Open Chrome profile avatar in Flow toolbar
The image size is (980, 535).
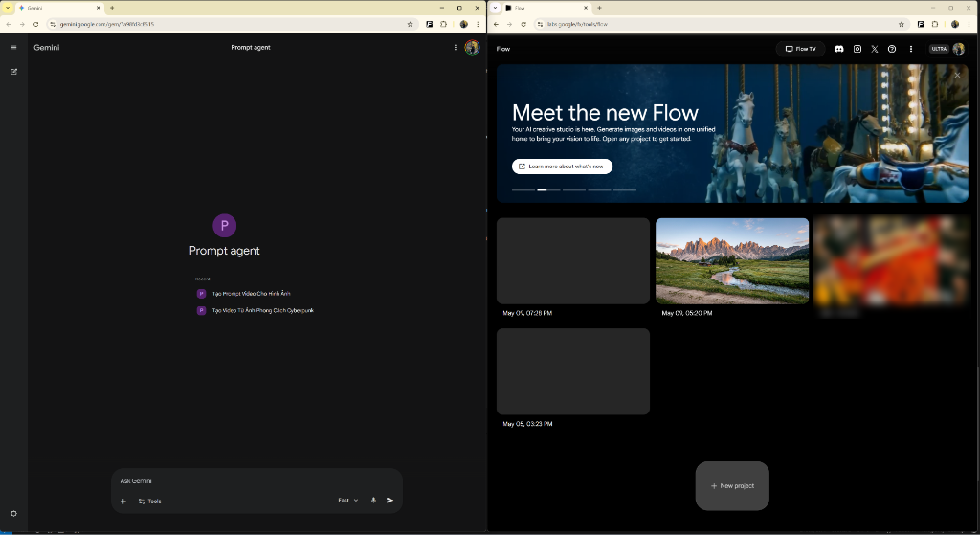tap(955, 24)
